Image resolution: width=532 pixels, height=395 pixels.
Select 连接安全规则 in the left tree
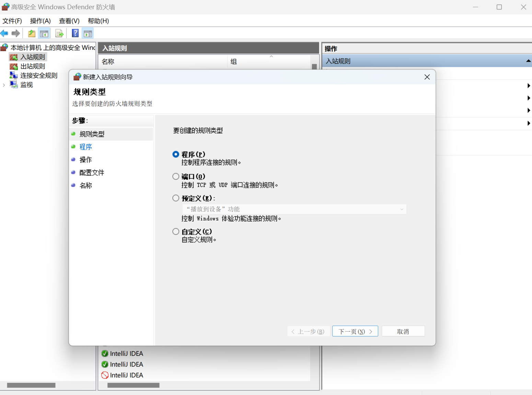tap(39, 75)
